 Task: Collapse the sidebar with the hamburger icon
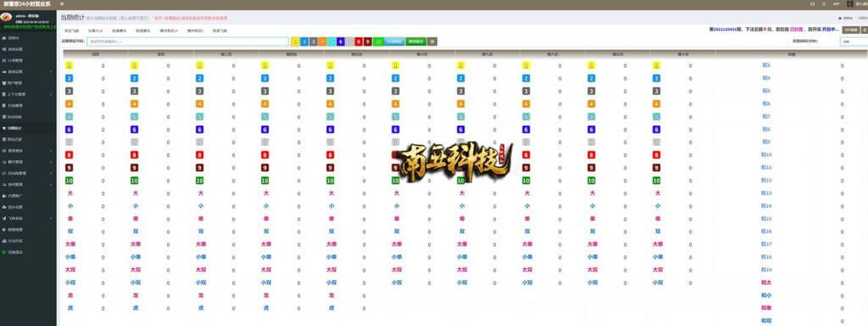pos(61,3)
